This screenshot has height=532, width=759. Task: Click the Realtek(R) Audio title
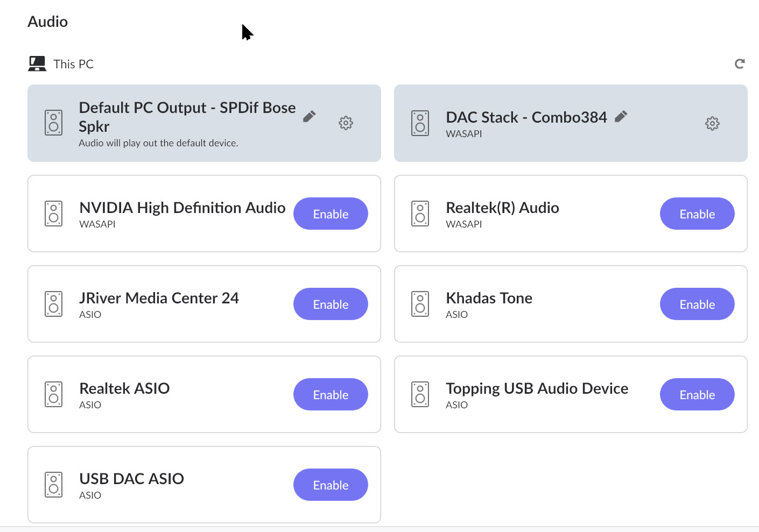click(x=502, y=208)
